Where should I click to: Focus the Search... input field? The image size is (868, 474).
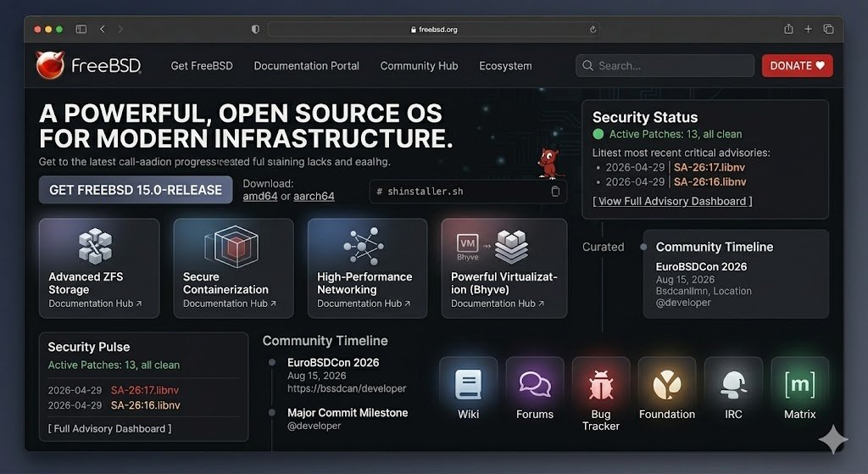pos(665,65)
